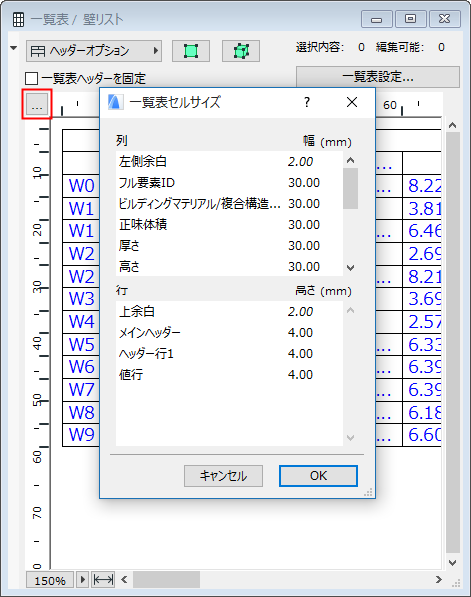
Task: Select cell W3 in schedule
Action: pos(81,299)
